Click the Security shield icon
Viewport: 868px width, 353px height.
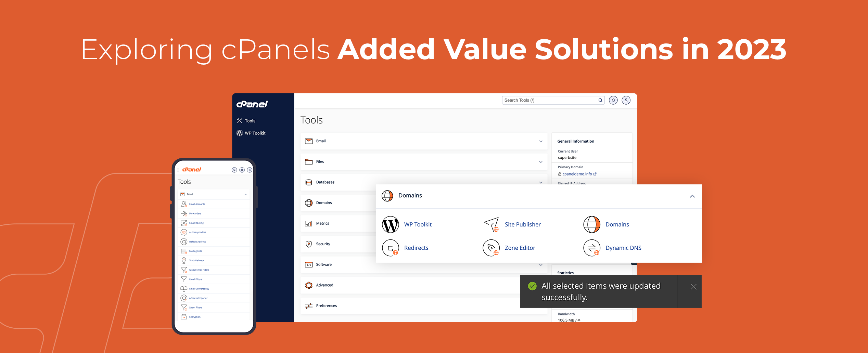click(x=309, y=244)
